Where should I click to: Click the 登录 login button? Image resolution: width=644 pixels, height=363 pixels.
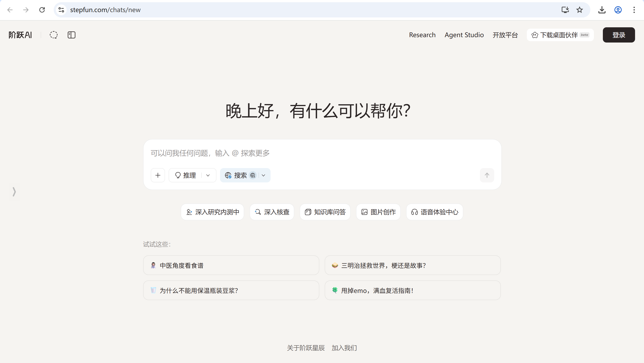coord(619,35)
